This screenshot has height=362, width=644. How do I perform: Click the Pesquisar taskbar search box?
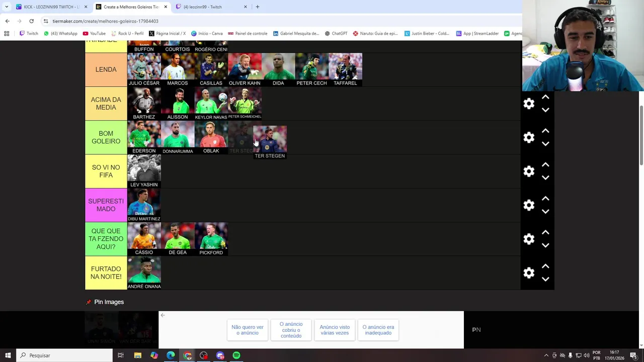coord(64,355)
